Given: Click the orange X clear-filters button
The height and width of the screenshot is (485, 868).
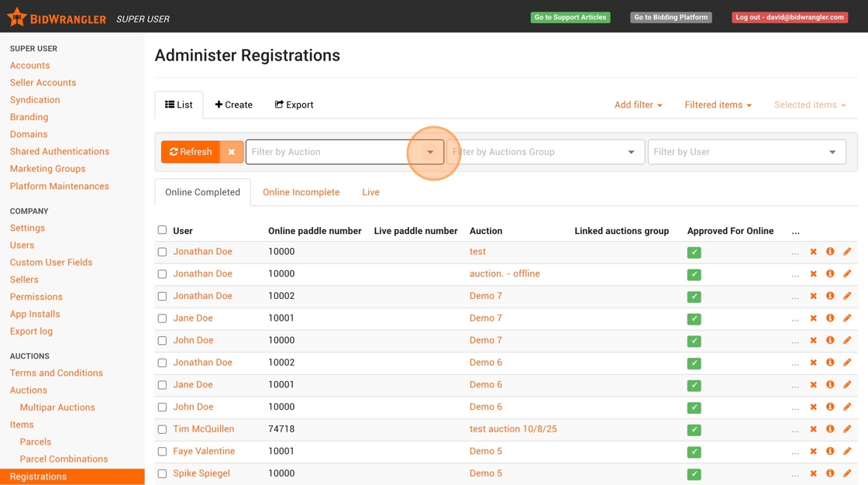Looking at the screenshot, I should (x=231, y=152).
